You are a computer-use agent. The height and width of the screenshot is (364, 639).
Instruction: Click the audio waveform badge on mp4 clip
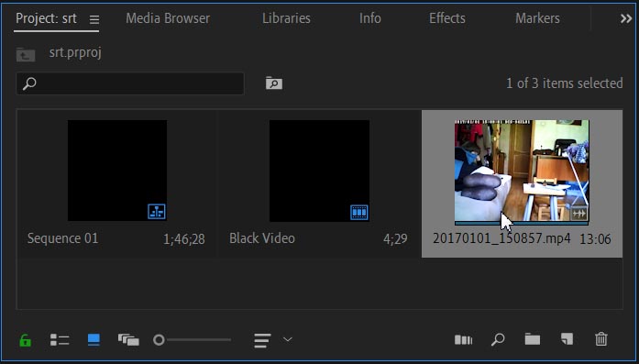578,214
